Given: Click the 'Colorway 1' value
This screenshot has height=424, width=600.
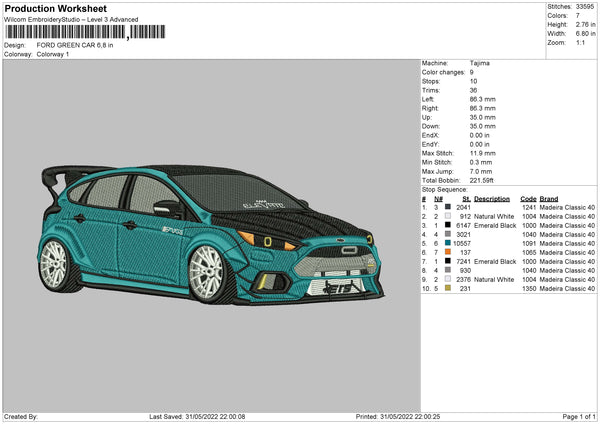Looking at the screenshot, I should point(53,54).
